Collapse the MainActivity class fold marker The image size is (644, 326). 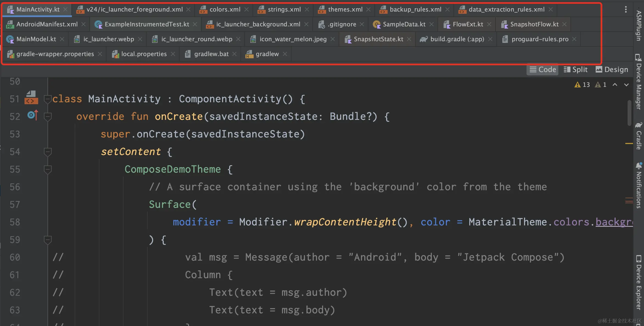[x=47, y=99]
